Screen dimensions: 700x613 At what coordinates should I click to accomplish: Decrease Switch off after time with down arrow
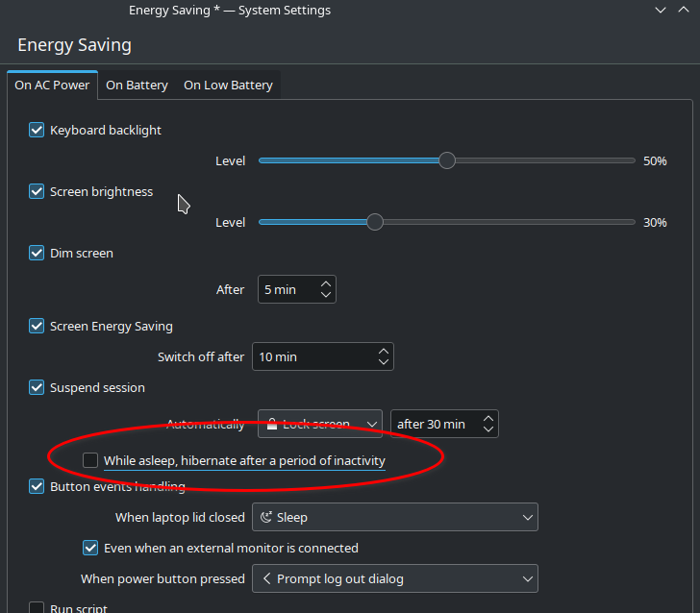(384, 362)
